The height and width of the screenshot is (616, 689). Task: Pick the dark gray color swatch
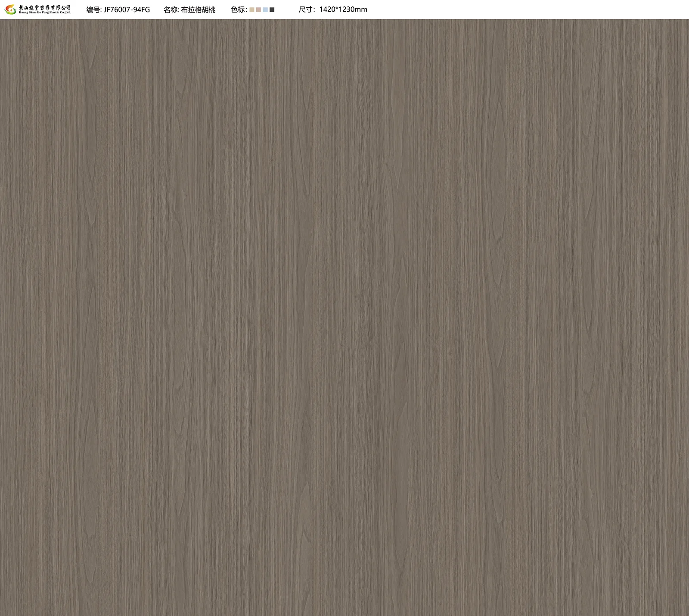point(272,9)
